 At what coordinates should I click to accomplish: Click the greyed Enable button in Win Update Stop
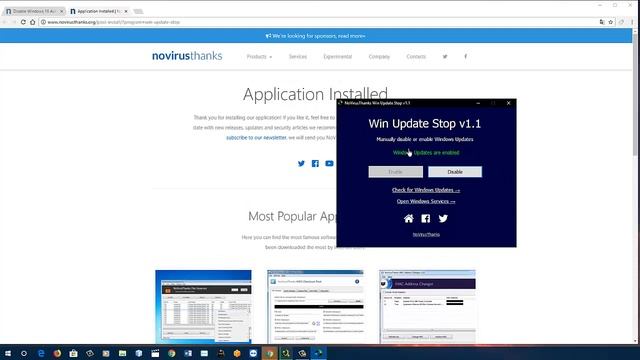[x=396, y=172]
